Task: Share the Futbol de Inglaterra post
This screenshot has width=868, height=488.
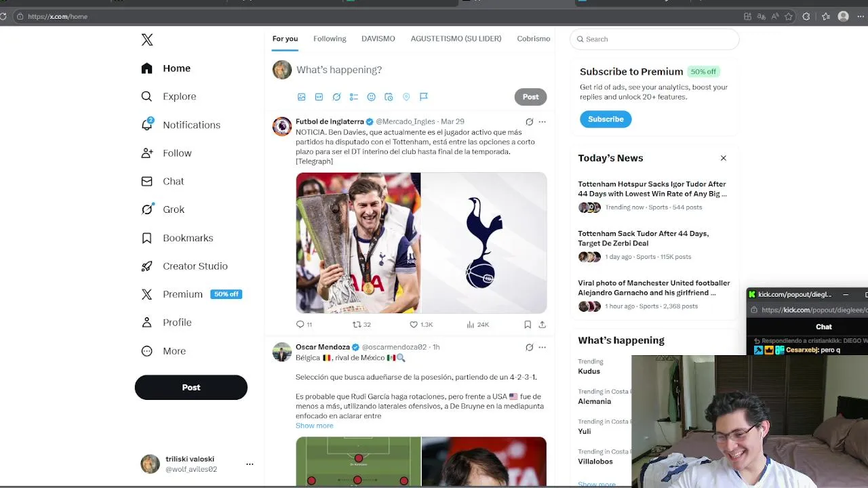Action: point(542,325)
